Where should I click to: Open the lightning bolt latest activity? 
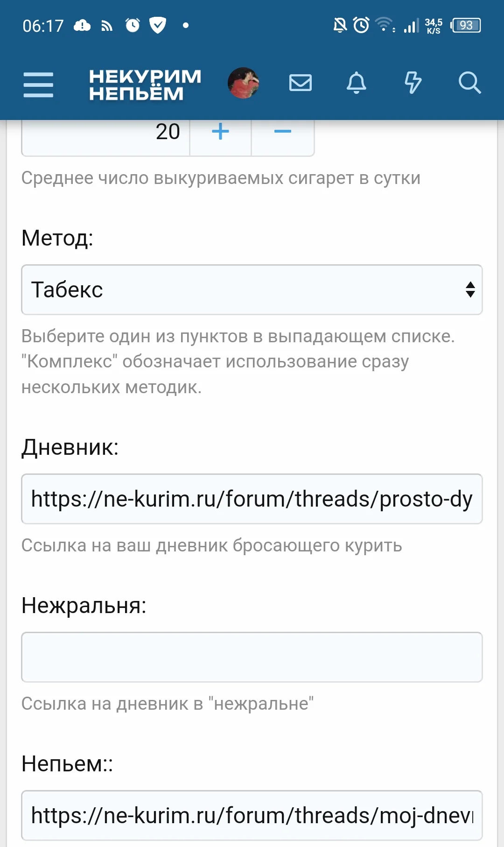(x=413, y=83)
